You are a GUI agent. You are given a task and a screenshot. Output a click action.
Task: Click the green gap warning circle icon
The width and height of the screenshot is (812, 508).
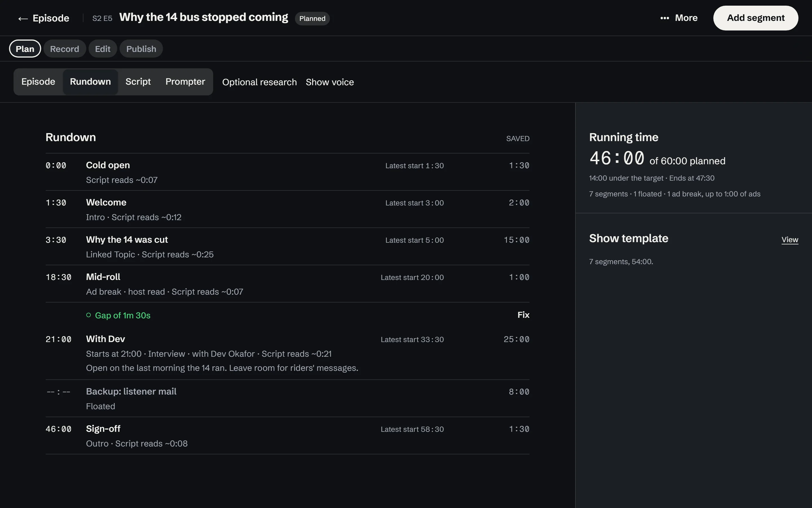coord(89,315)
